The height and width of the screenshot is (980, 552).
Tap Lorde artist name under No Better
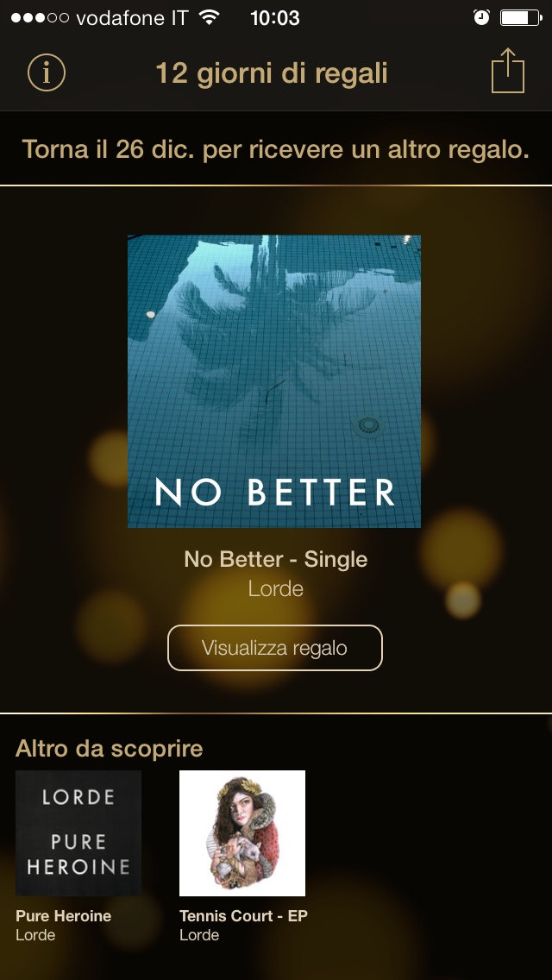point(276,588)
